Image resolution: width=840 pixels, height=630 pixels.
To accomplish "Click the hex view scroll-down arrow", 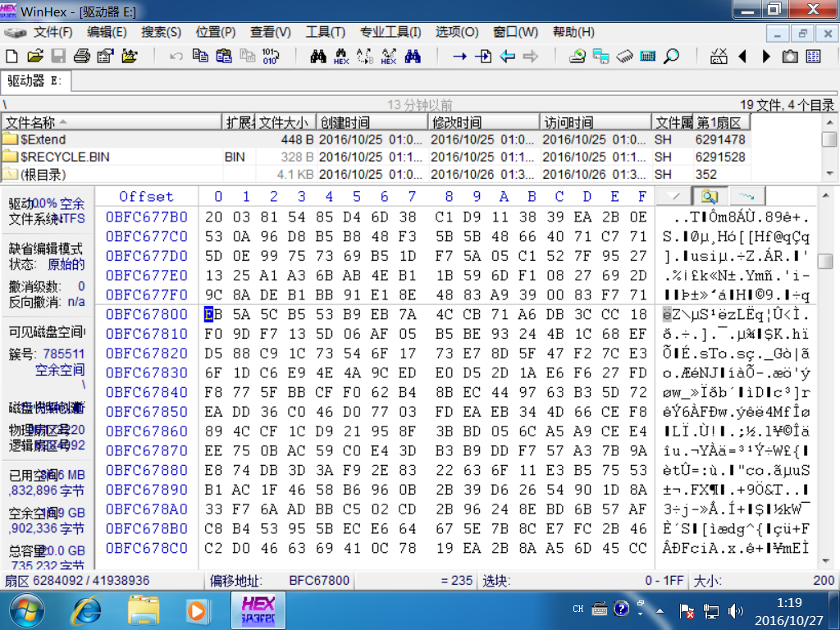I will pos(825,560).
